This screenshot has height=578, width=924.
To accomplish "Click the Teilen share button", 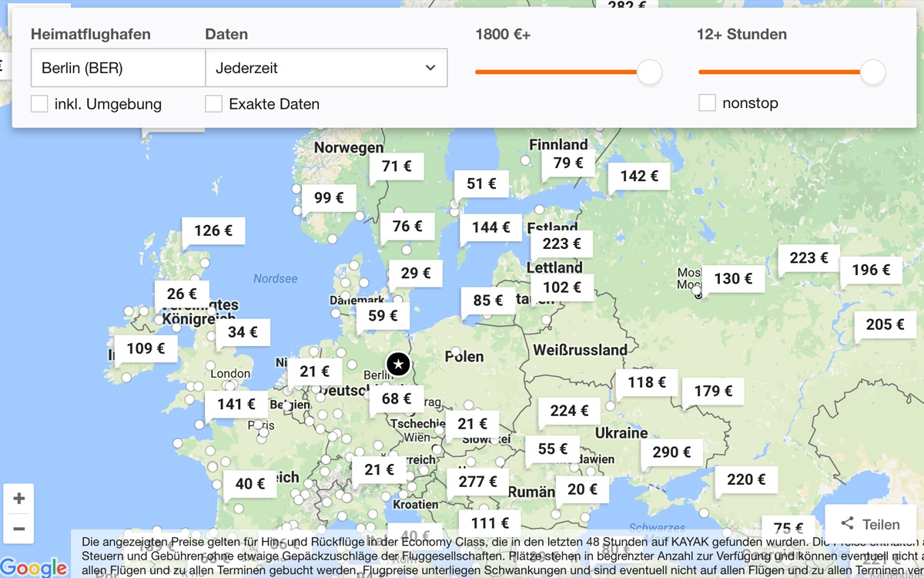I will click(869, 524).
